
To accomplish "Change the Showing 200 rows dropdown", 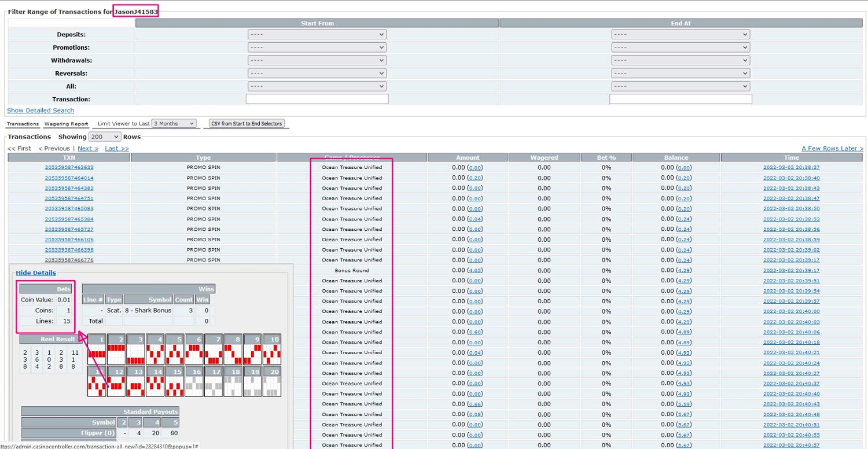I will [105, 137].
